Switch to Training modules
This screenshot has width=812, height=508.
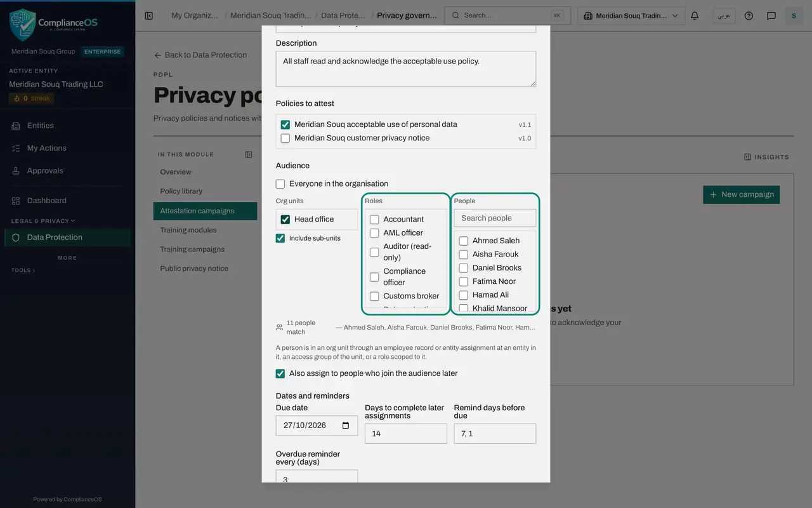pyautogui.click(x=205, y=230)
